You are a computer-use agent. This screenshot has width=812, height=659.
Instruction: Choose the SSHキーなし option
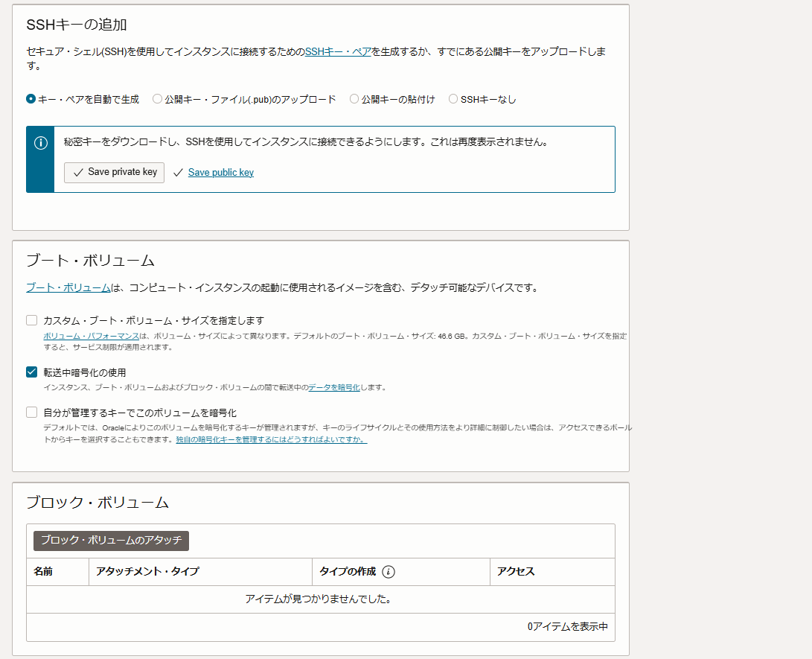pyautogui.click(x=453, y=98)
